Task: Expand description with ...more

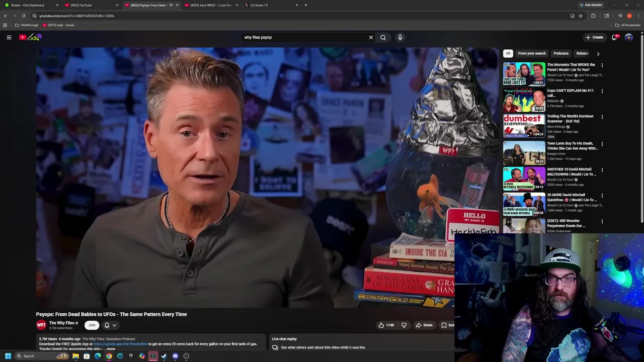Action: 110,349
